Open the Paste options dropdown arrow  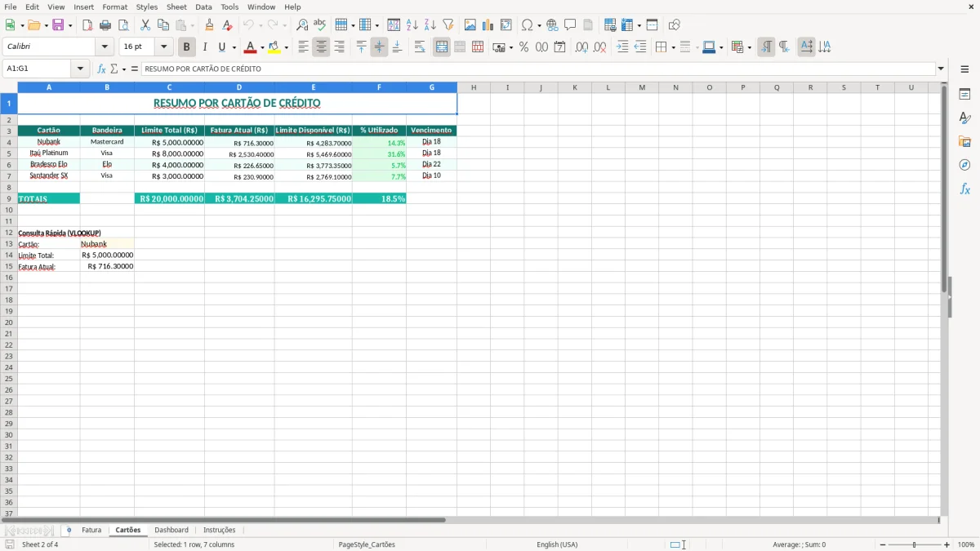pos(192,25)
